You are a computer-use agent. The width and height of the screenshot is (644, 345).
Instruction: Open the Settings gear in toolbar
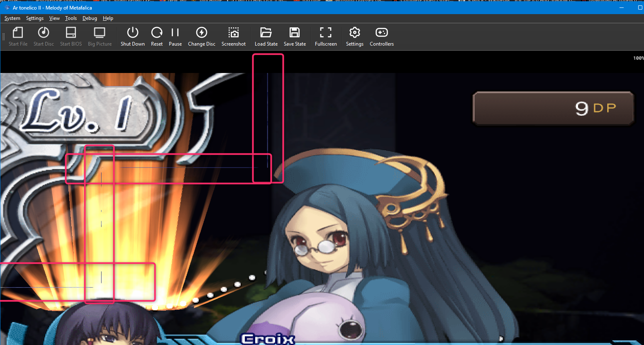click(355, 36)
